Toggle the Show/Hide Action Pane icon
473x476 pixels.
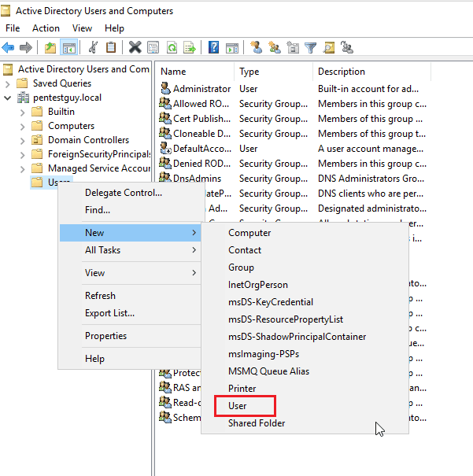(x=232, y=48)
